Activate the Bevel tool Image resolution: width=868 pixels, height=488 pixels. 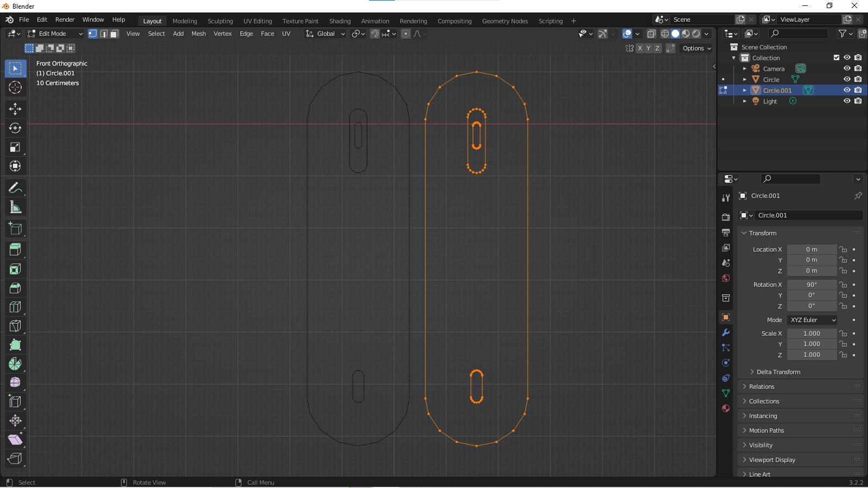(15, 288)
